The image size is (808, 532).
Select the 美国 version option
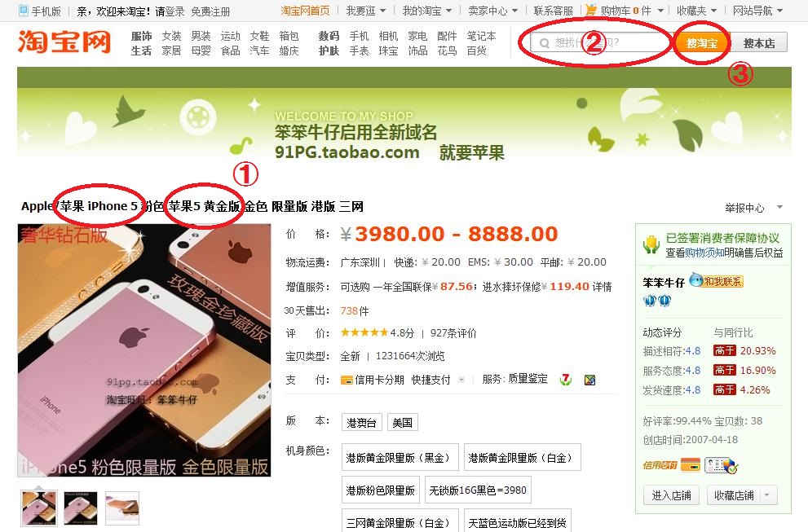pos(403,423)
